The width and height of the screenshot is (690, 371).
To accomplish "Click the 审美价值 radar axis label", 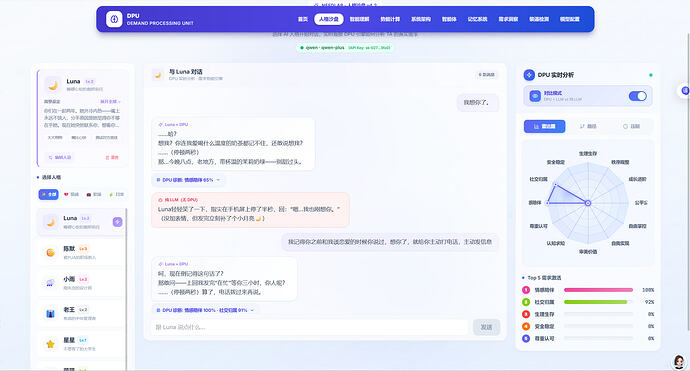I will pos(588,252).
